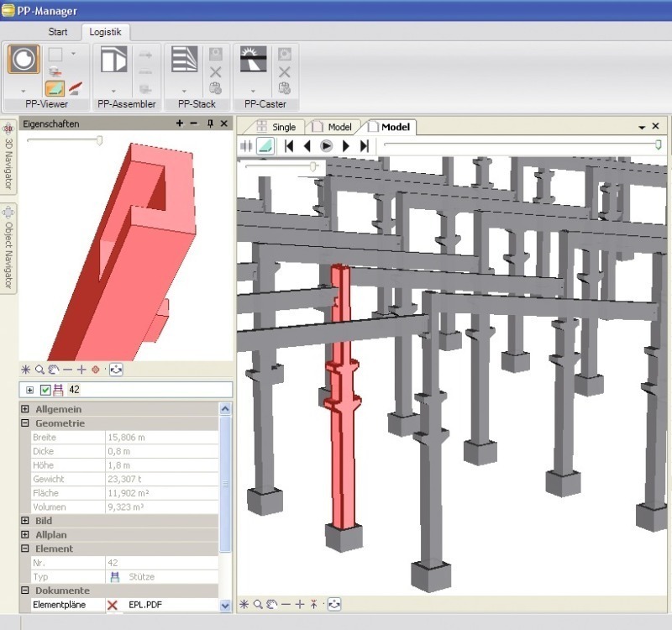The height and width of the screenshot is (630, 672).
Task: Select the Logistik ribbon tab
Action: pyautogui.click(x=105, y=32)
